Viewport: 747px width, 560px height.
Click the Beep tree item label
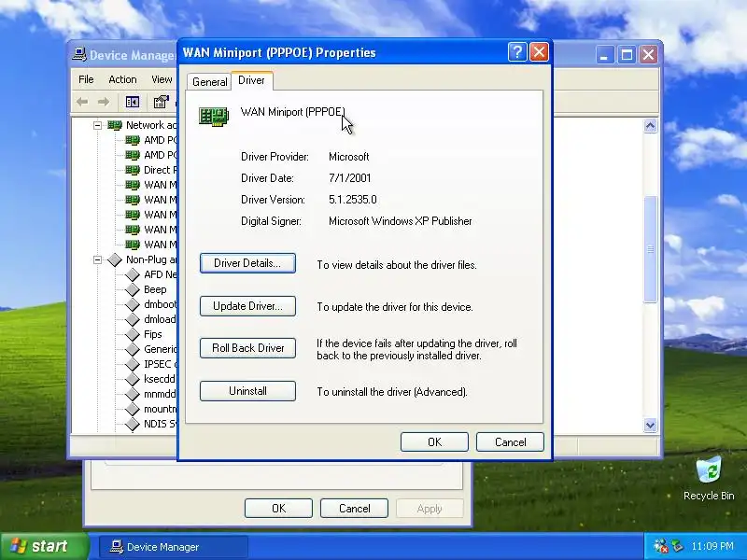pos(155,289)
